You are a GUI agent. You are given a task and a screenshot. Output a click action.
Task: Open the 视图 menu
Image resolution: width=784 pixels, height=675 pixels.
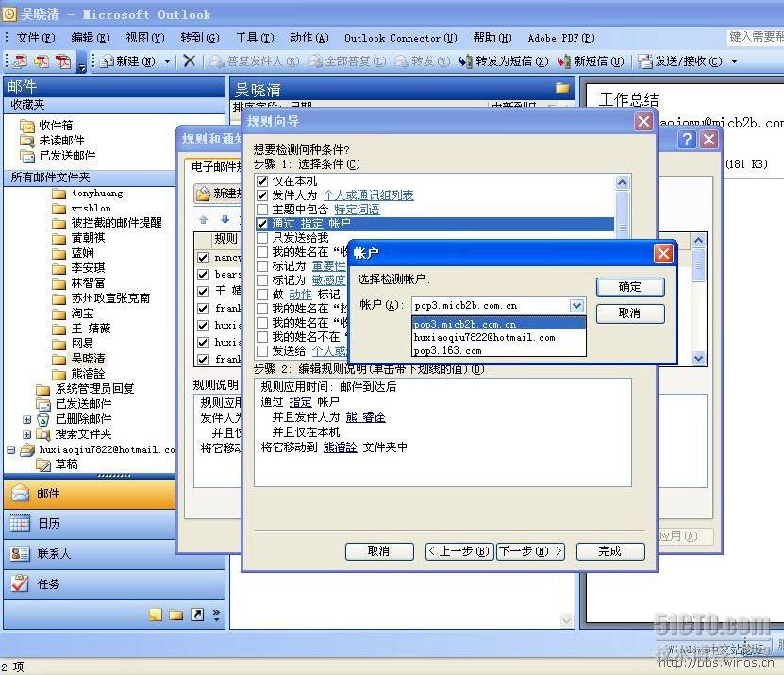tap(145, 38)
